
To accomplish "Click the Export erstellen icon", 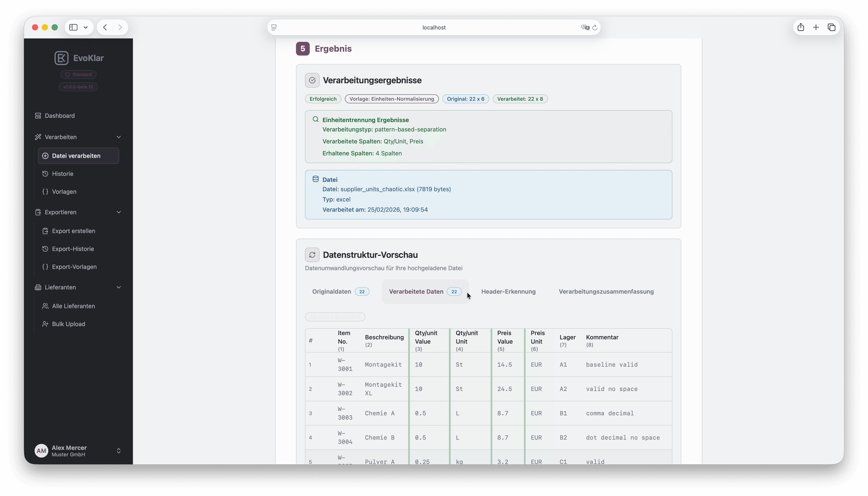I will (46, 231).
